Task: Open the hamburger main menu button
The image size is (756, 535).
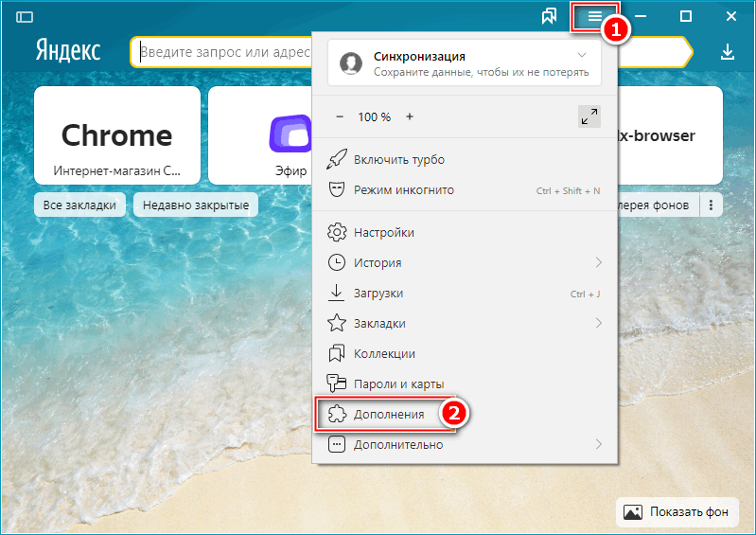Action: (x=594, y=17)
